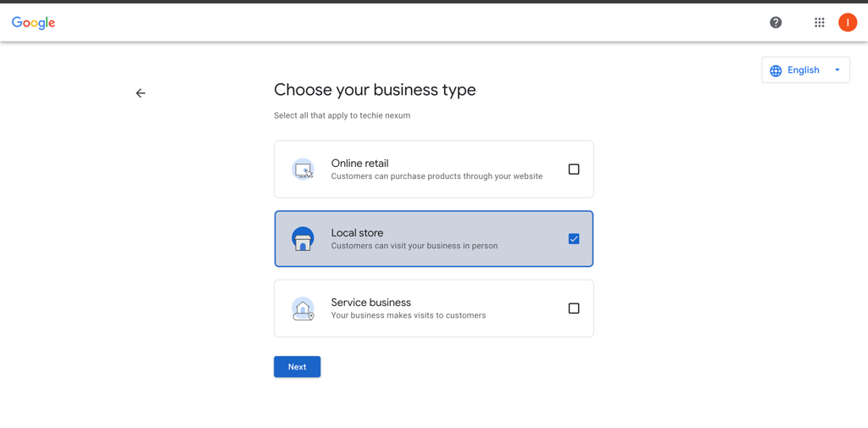Click the Next button
This screenshot has height=428, width=868.
point(298,366)
